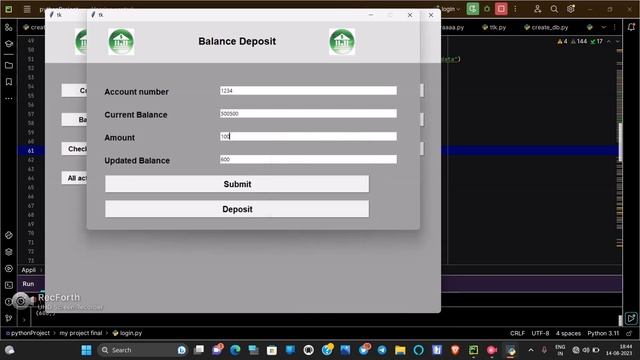
Task: Click 4 spaces indent setting in status bar
Action: pos(568,333)
